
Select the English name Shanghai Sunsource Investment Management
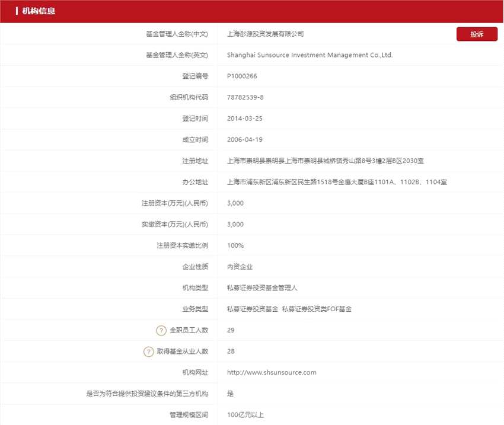[x=298, y=55]
